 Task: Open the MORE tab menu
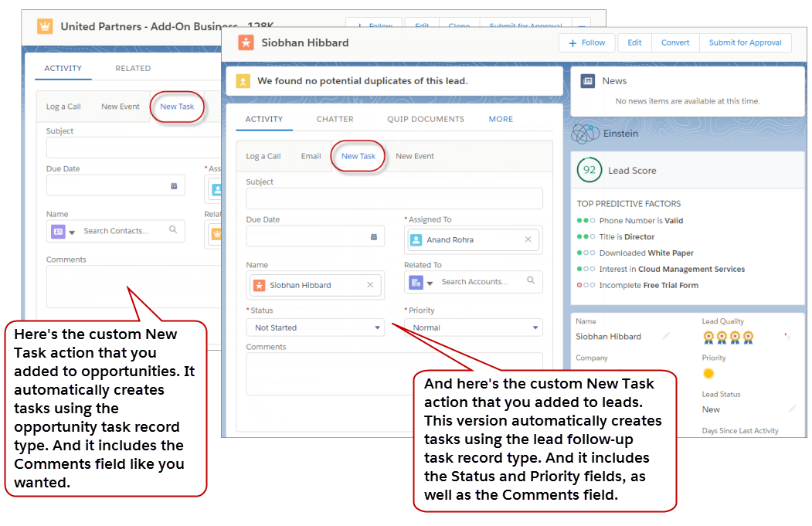tap(501, 119)
